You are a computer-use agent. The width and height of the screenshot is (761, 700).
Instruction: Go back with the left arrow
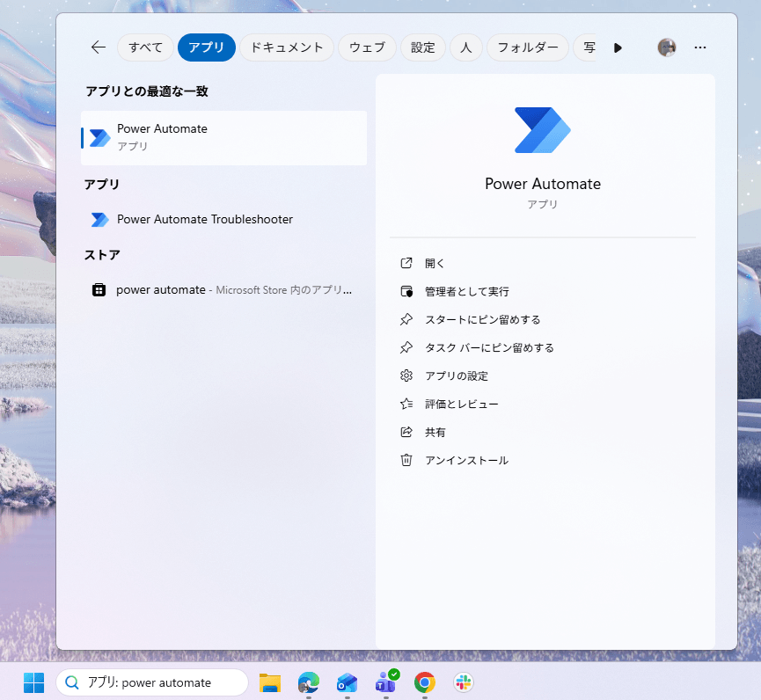point(99,47)
